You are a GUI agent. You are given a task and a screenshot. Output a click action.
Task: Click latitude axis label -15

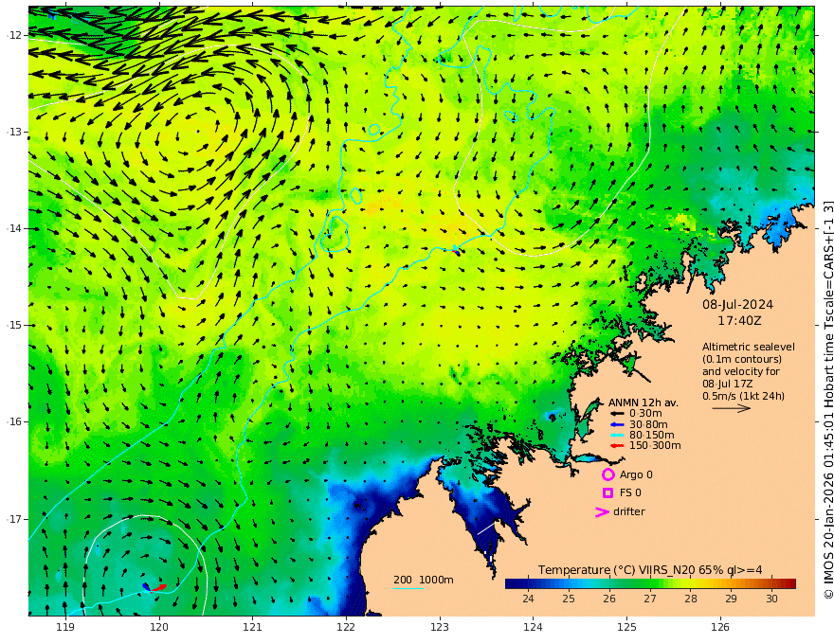point(14,325)
